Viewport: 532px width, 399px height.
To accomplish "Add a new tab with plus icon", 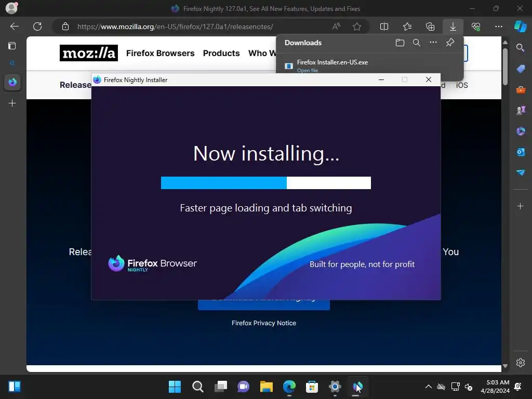I will 12,103.
